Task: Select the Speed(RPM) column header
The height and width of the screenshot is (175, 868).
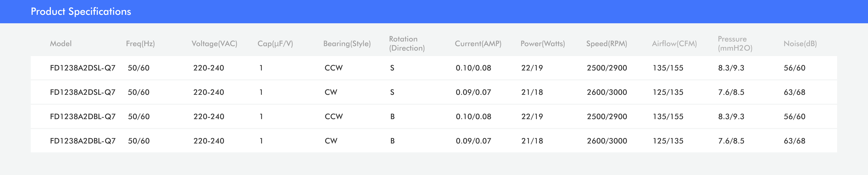Action: pos(606,44)
